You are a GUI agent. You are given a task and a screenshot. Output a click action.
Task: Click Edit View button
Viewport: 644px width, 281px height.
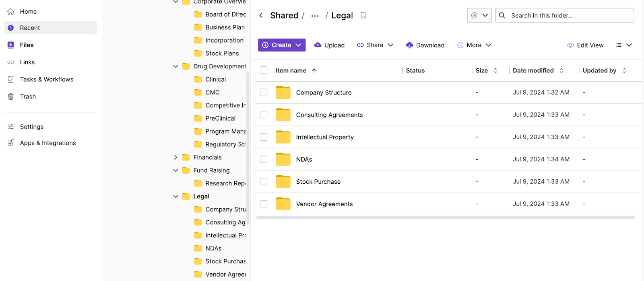585,45
